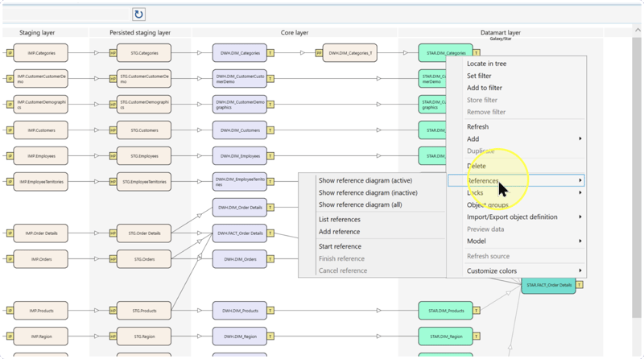644x359 pixels.
Task: Click the T badge on DWH.DIM_Customers
Action: pyautogui.click(x=270, y=130)
